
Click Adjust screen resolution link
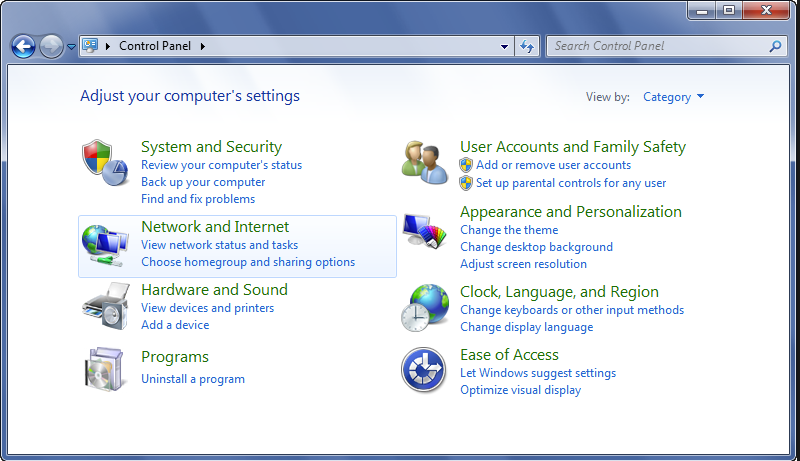(x=523, y=264)
